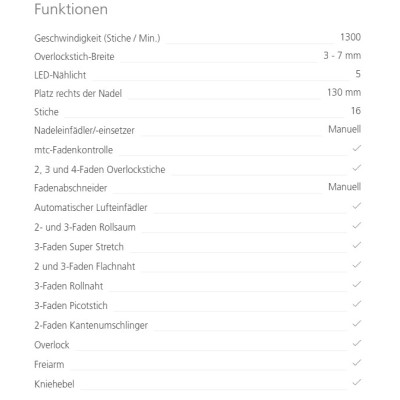This screenshot has width=400, height=400.
Task: Click the checkmark for mtc-Fadenkontrolle
Action: 357,148
